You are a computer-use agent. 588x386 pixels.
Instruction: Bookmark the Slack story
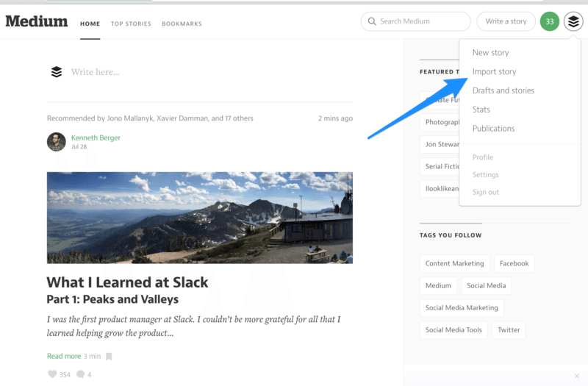click(x=109, y=357)
